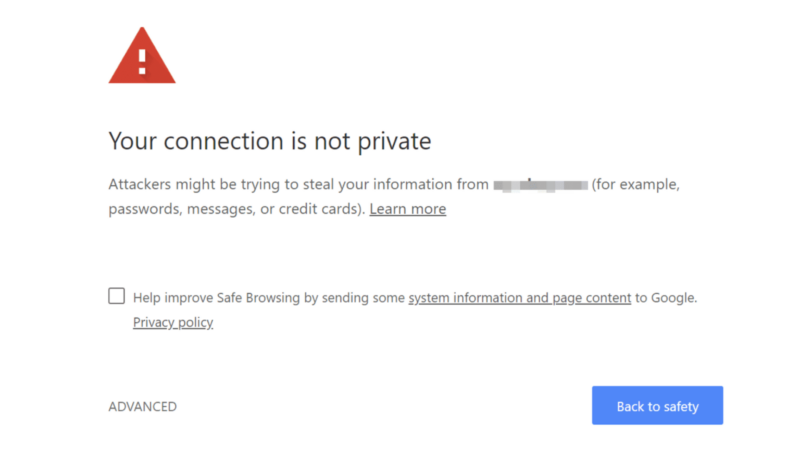
Task: Click the words "by sending some" beside the checkbox
Action: (x=355, y=297)
